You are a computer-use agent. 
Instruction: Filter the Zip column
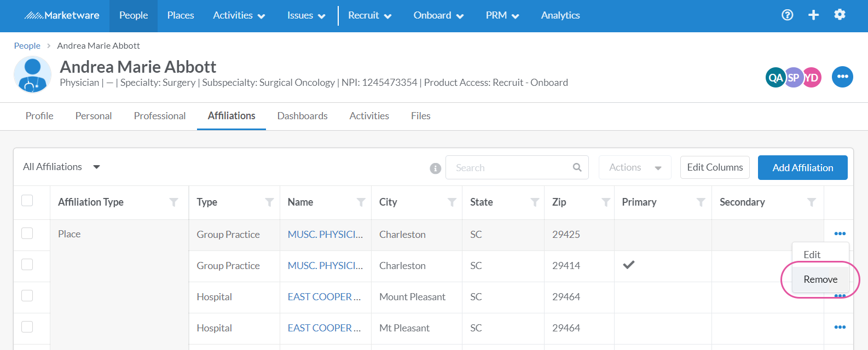pyautogui.click(x=606, y=202)
